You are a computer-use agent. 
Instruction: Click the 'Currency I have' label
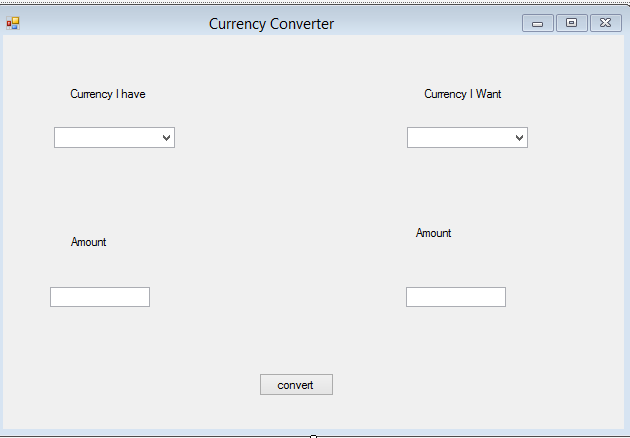pyautogui.click(x=108, y=94)
